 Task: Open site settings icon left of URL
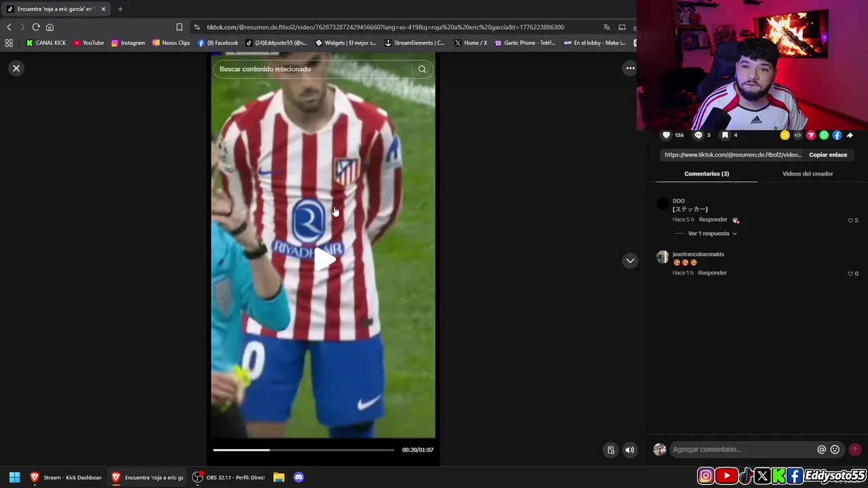tap(197, 27)
